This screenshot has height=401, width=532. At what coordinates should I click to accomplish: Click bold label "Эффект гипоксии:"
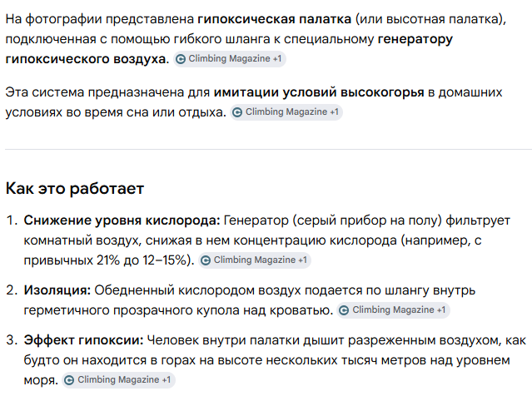(x=84, y=340)
